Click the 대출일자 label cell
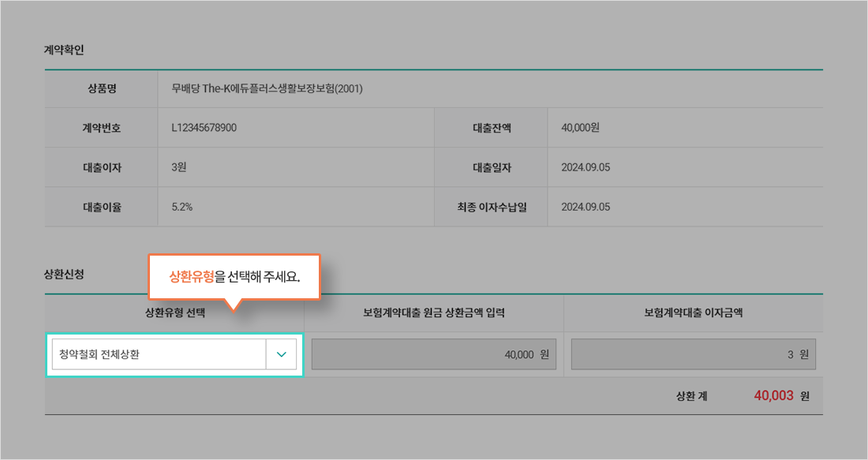Image resolution: width=868 pixels, height=460 pixels. 491,167
